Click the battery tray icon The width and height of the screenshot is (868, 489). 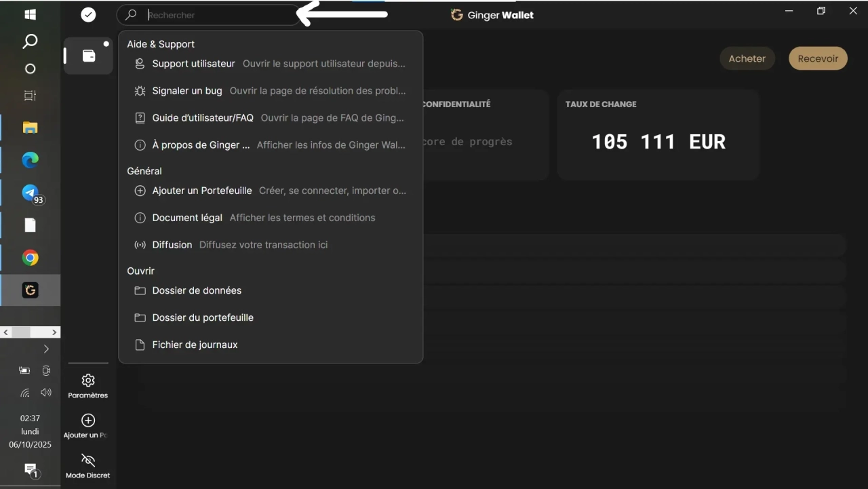[x=24, y=370]
